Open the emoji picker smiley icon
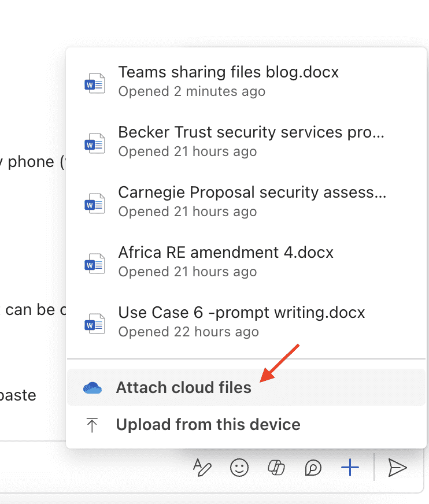The width and height of the screenshot is (429, 504). [x=239, y=468]
